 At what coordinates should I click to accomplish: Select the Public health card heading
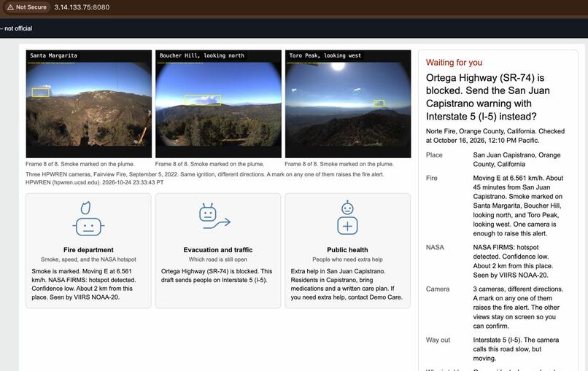point(347,250)
